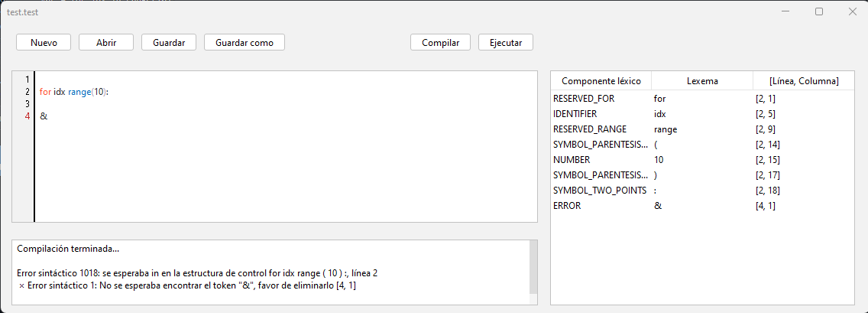868x313 pixels.
Task: Click line number 3 in gutter
Action: [28, 104]
